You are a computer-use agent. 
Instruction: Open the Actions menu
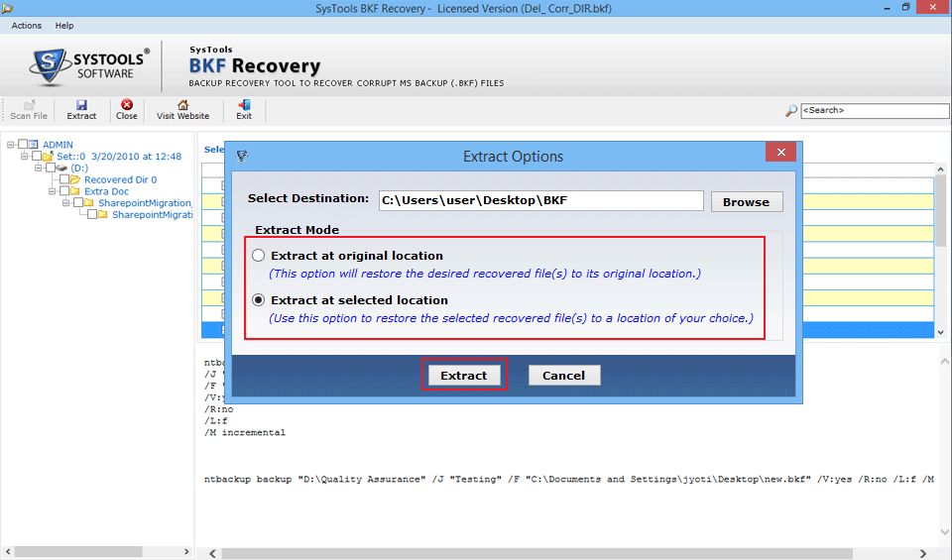pos(27,26)
